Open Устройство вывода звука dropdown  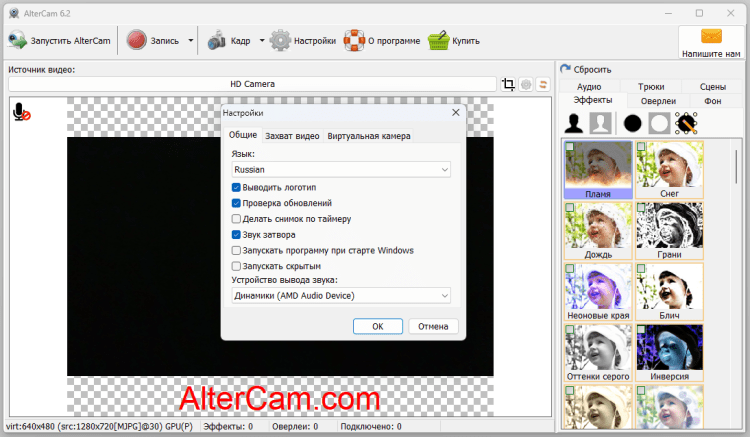click(x=341, y=295)
